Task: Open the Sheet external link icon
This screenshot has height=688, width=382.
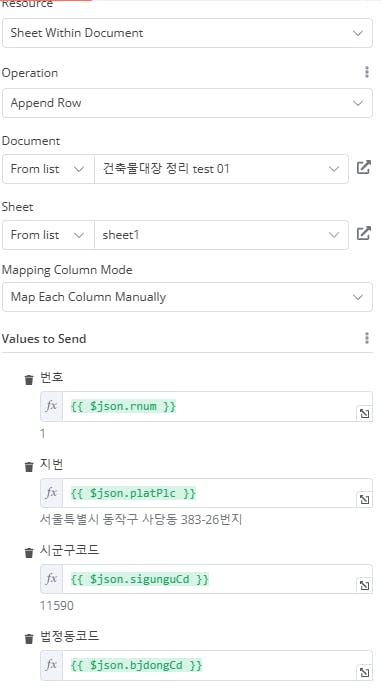Action: click(x=364, y=234)
